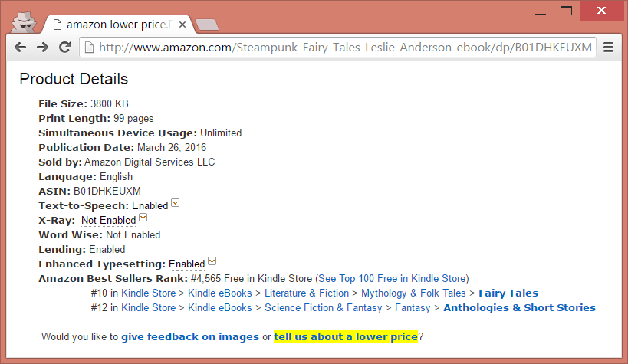Open the Fairy Tales category link
The image size is (628, 364).
click(508, 293)
